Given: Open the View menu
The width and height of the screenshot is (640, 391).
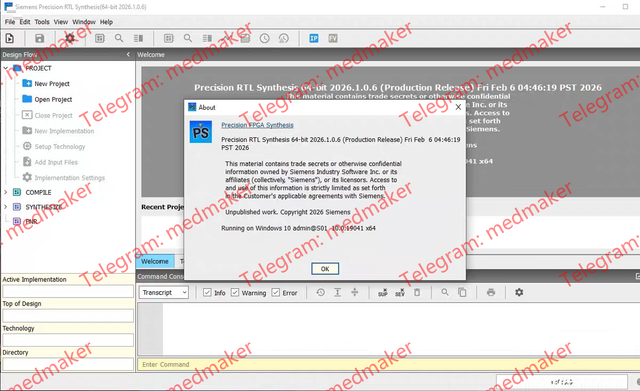Looking at the screenshot, I should 61,22.
